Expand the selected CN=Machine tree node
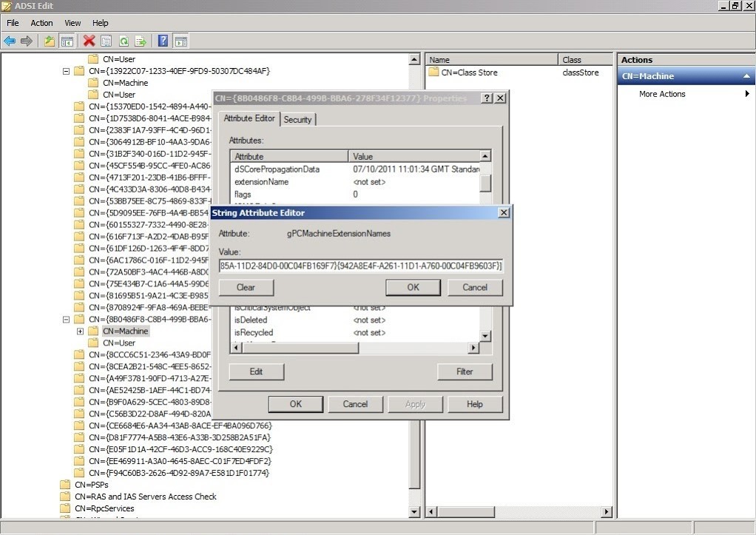Screen dimensions: 756x535 (x=80, y=332)
